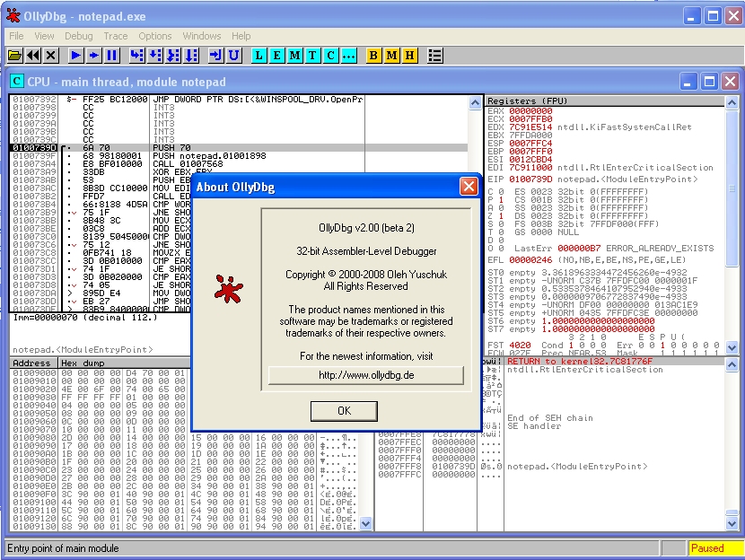Image resolution: width=745 pixels, height=560 pixels.
Task: Open the Options menu
Action: pos(154,36)
